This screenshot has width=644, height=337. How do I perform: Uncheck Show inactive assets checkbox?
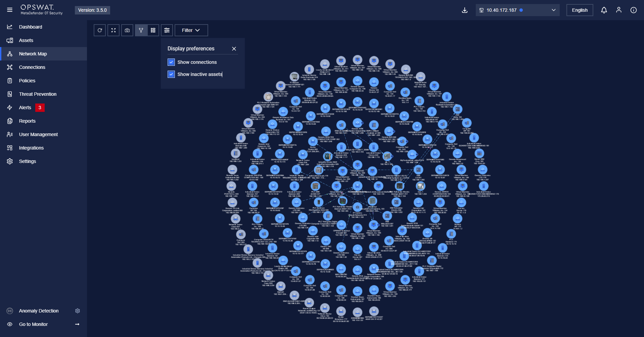(171, 74)
